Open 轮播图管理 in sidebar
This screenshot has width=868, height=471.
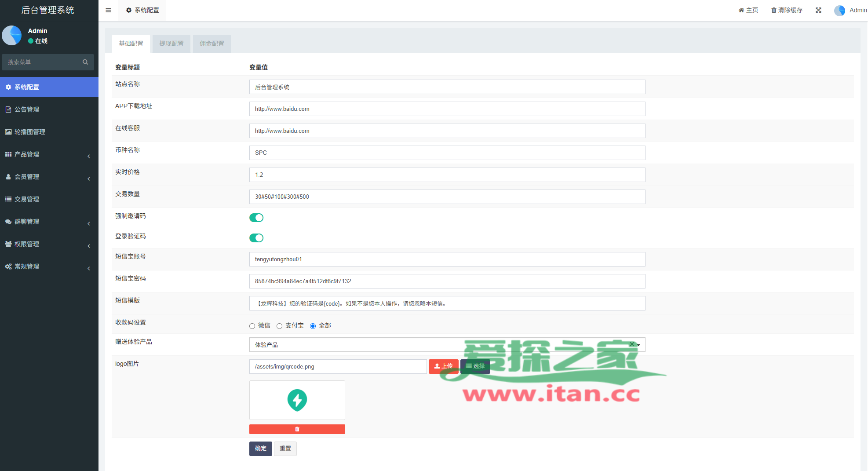[x=29, y=132]
